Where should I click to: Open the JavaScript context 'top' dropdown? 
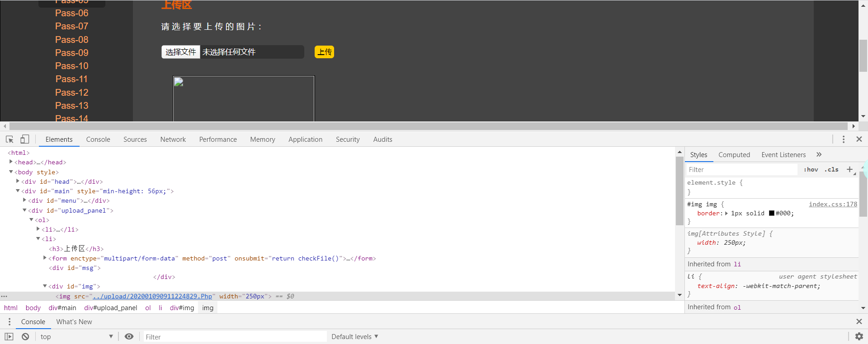[x=76, y=337]
